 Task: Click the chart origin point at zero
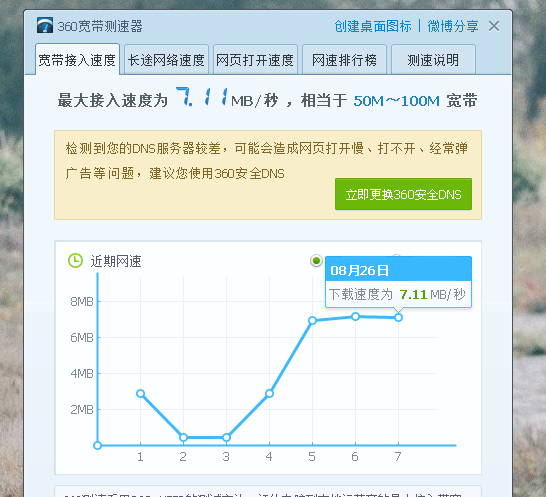click(98, 445)
